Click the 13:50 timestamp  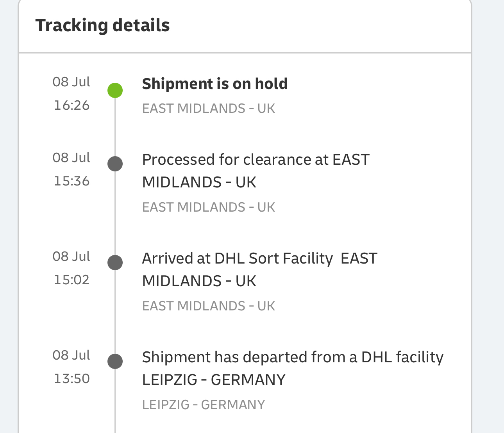click(71, 378)
